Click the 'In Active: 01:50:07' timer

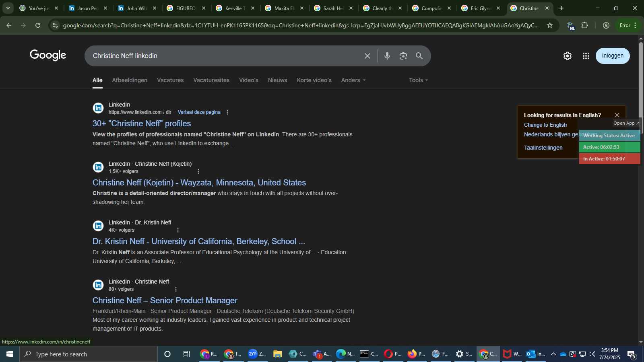609,158
